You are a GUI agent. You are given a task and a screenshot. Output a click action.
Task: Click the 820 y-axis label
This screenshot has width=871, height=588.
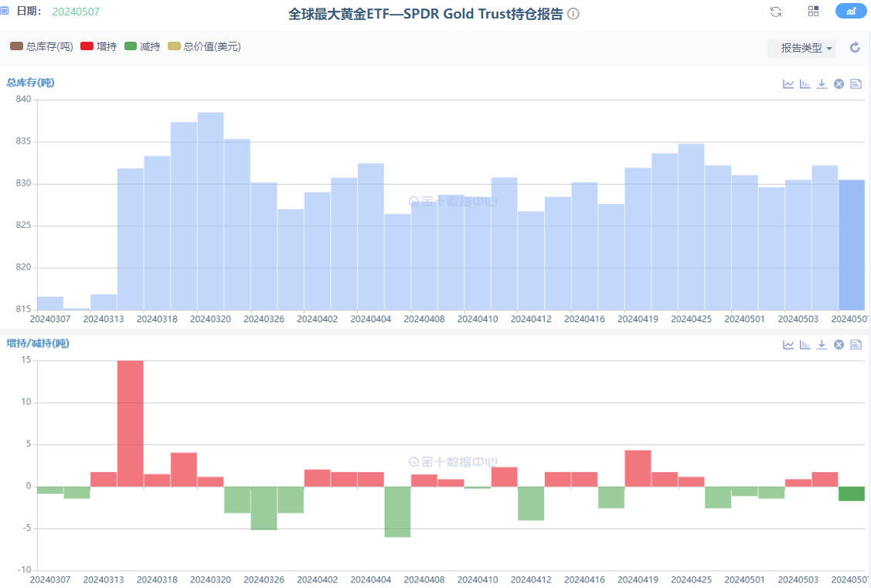[23, 267]
